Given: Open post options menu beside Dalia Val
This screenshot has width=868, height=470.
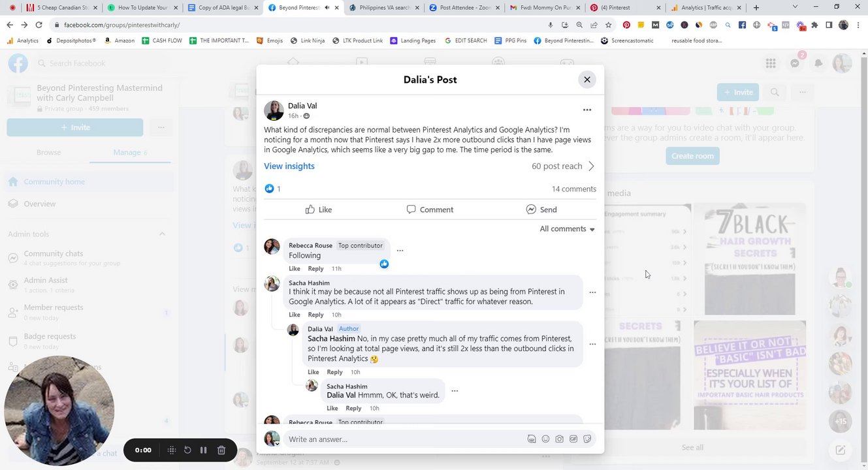Looking at the screenshot, I should 587,110.
